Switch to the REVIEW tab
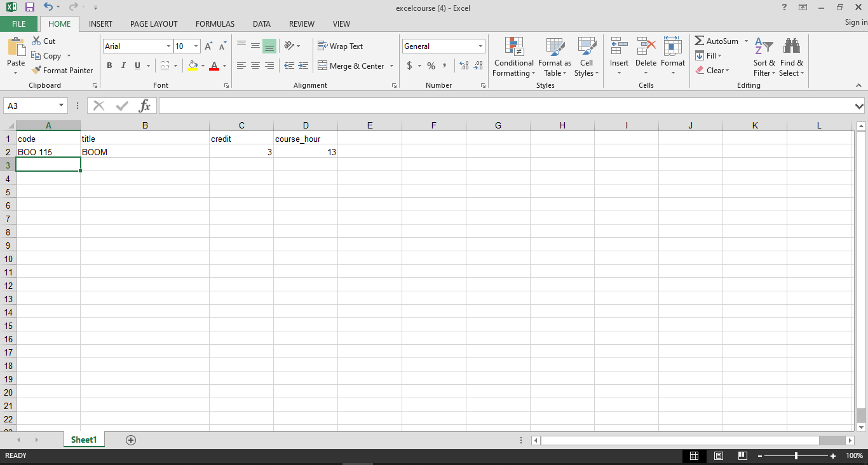Screen dimensions: 868x465 pyautogui.click(x=302, y=24)
